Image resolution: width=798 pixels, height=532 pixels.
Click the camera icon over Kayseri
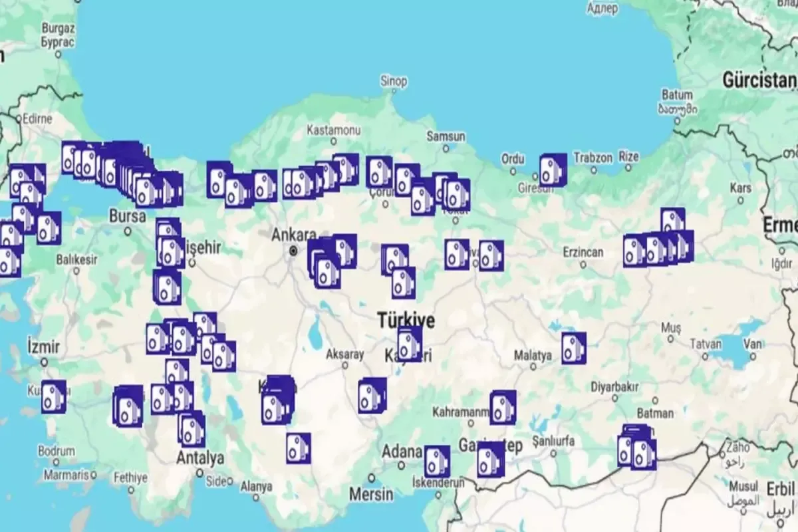point(410,344)
